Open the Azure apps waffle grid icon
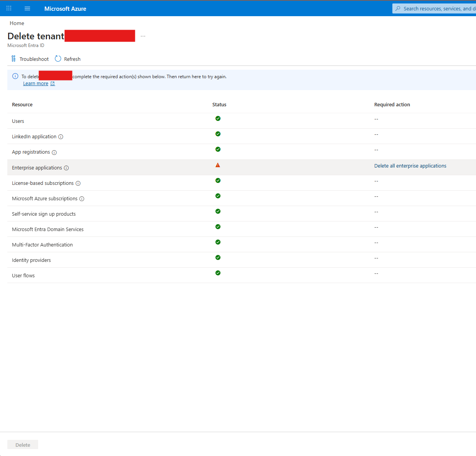 click(x=9, y=8)
